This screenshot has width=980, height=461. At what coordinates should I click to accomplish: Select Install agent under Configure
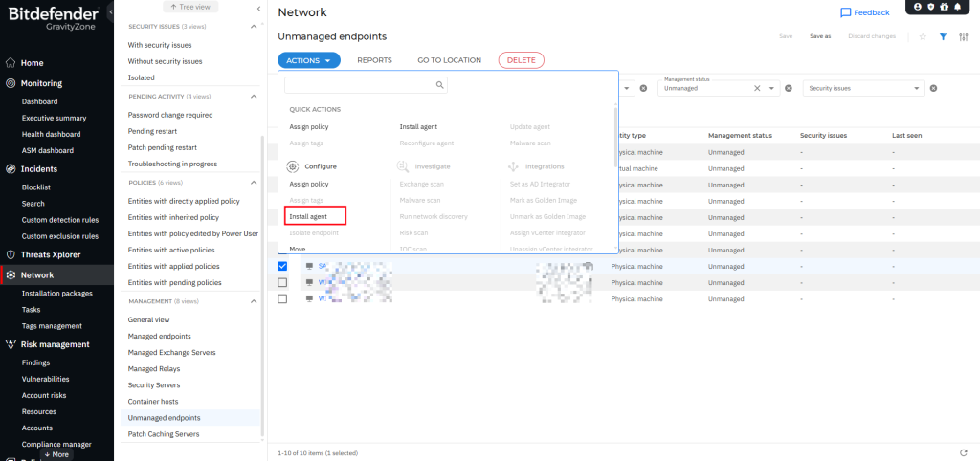[x=308, y=217]
